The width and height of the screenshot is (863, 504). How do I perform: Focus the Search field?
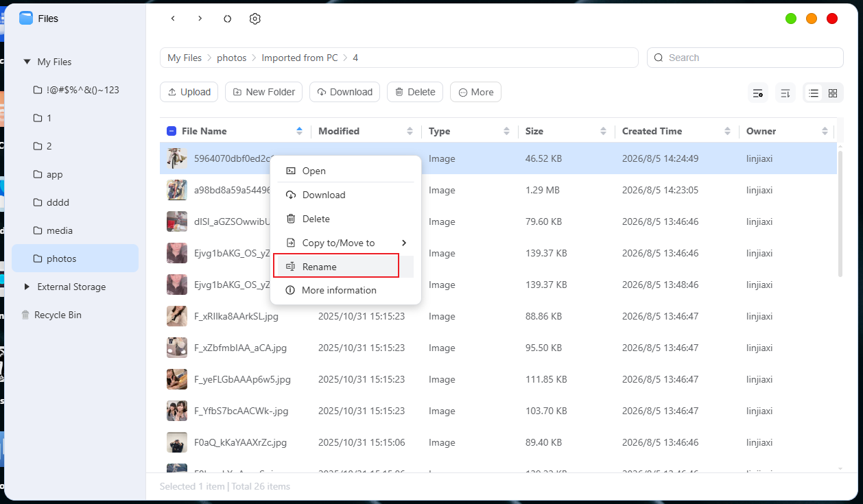coord(745,58)
